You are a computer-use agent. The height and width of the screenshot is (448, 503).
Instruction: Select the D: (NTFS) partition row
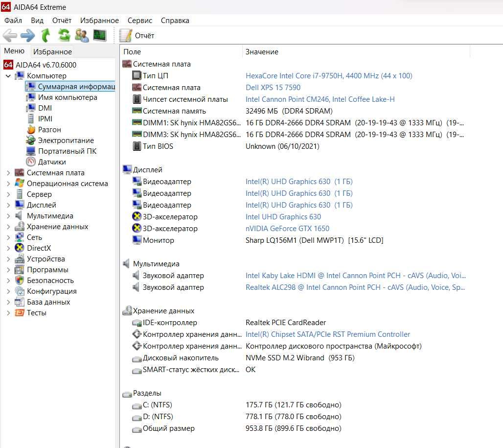pyautogui.click(x=237, y=417)
